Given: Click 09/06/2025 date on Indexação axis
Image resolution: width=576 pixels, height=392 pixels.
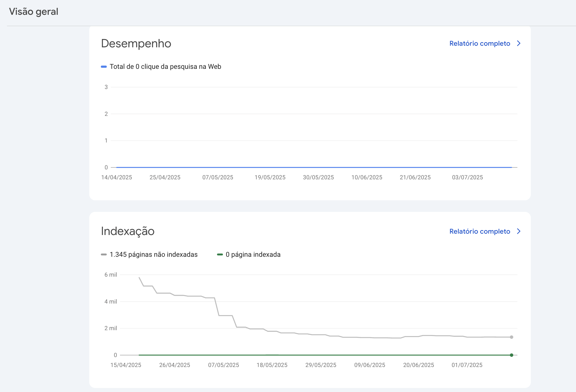Looking at the screenshot, I should click(370, 365).
